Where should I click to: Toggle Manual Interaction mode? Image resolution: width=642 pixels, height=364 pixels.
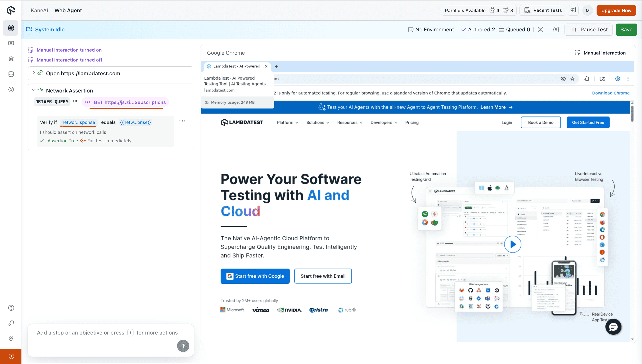point(600,53)
